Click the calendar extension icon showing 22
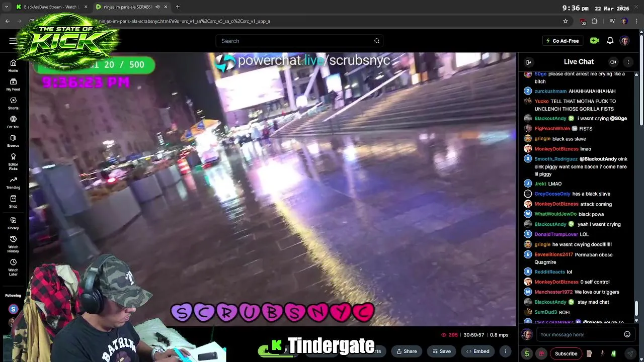644x362 pixels. (583, 22)
